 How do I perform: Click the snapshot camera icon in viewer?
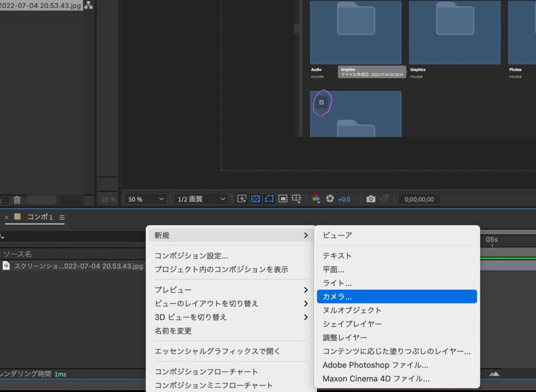[371, 199]
